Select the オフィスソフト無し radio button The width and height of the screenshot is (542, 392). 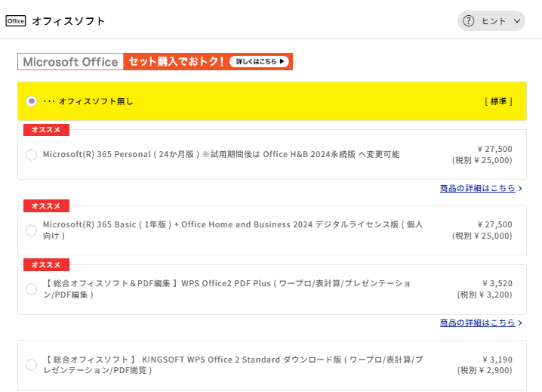coord(31,101)
